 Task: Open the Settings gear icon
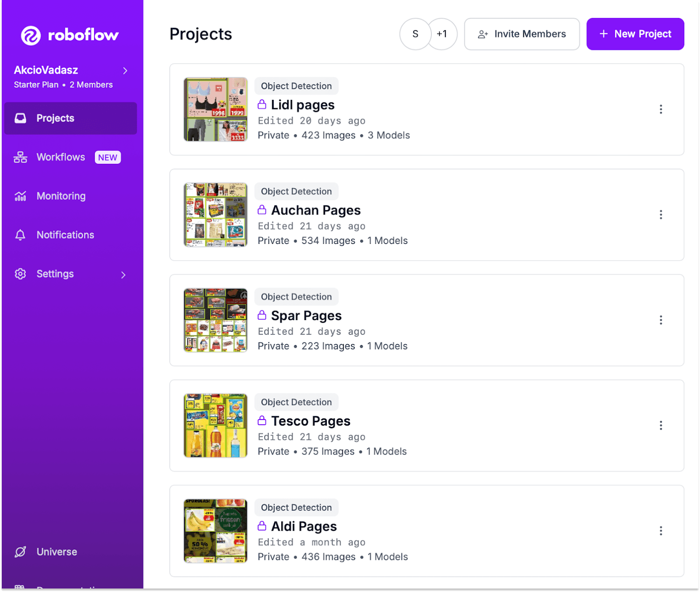click(x=20, y=274)
